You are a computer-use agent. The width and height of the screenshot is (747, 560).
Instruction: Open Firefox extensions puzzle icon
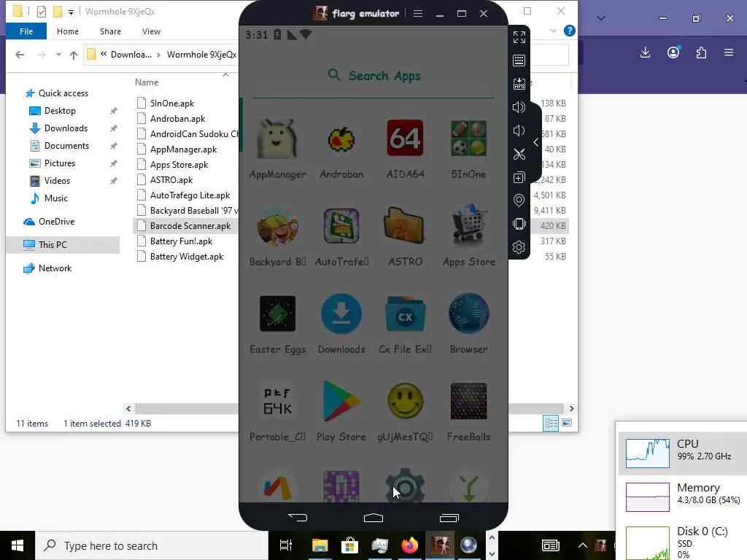(701, 52)
